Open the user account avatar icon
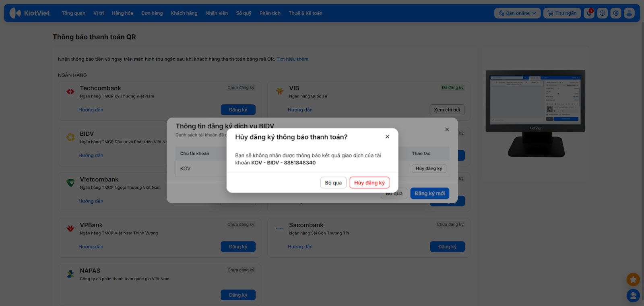Image resolution: width=644 pixels, height=306 pixels. click(629, 13)
